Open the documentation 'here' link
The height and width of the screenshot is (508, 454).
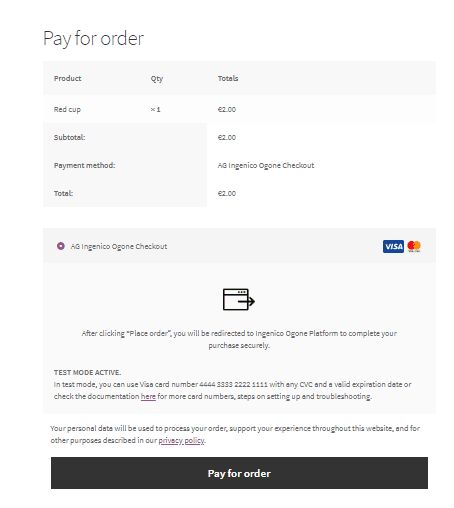(148, 396)
